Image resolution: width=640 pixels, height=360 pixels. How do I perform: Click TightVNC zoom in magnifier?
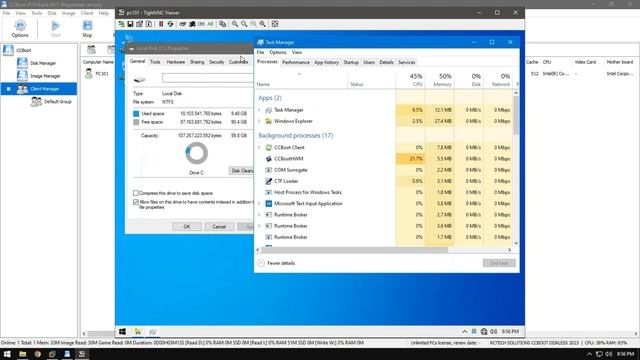[x=235, y=24]
